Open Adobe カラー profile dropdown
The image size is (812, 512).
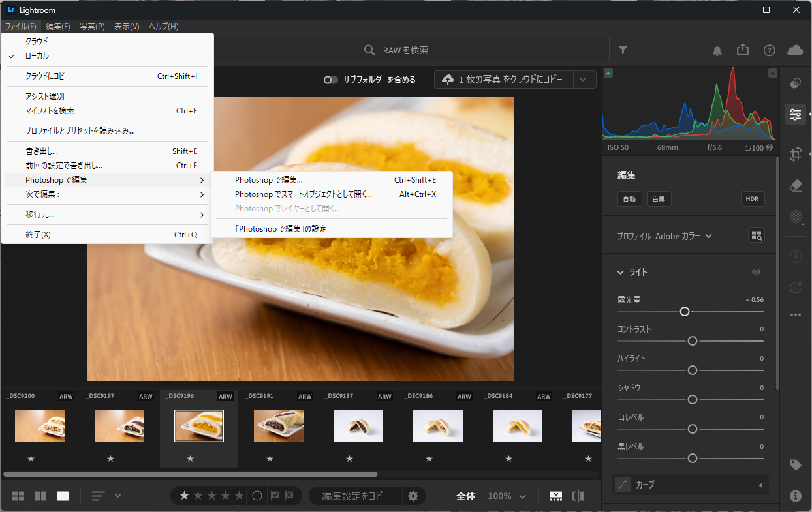click(683, 236)
